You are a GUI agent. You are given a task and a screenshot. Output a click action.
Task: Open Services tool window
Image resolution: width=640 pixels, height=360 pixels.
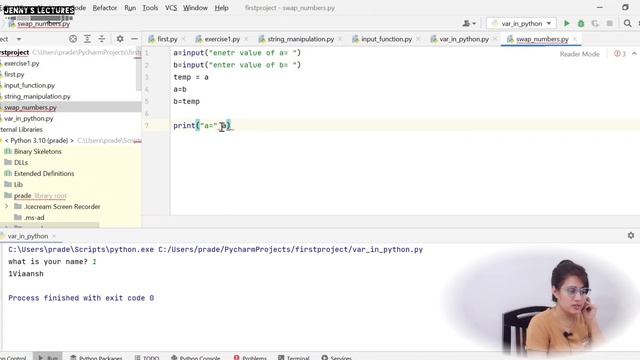click(x=337, y=358)
